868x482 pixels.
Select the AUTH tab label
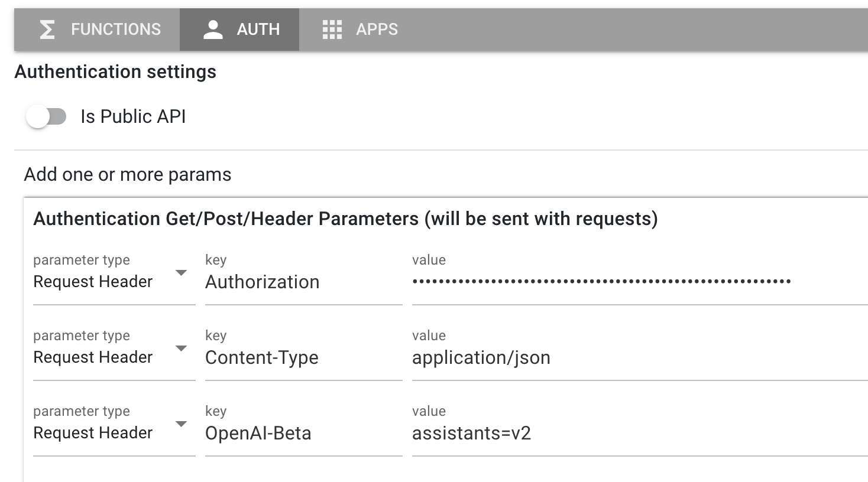click(258, 30)
